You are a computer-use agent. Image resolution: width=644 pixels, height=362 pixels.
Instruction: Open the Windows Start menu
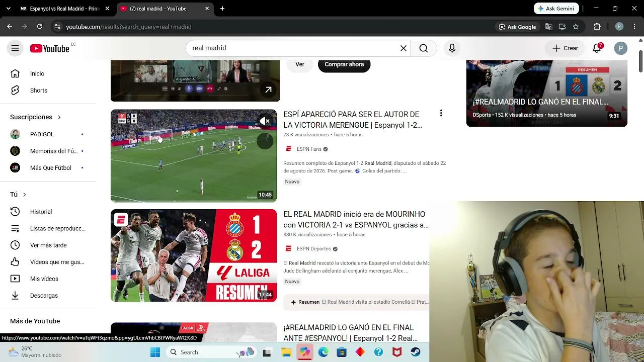[x=155, y=352]
